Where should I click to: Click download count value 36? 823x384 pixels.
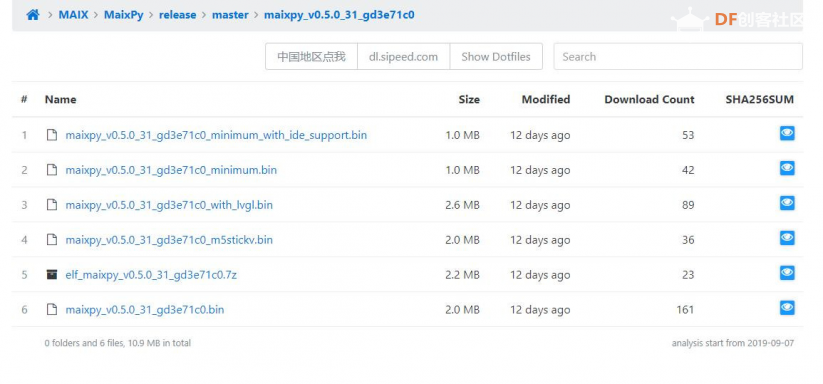[x=688, y=240]
